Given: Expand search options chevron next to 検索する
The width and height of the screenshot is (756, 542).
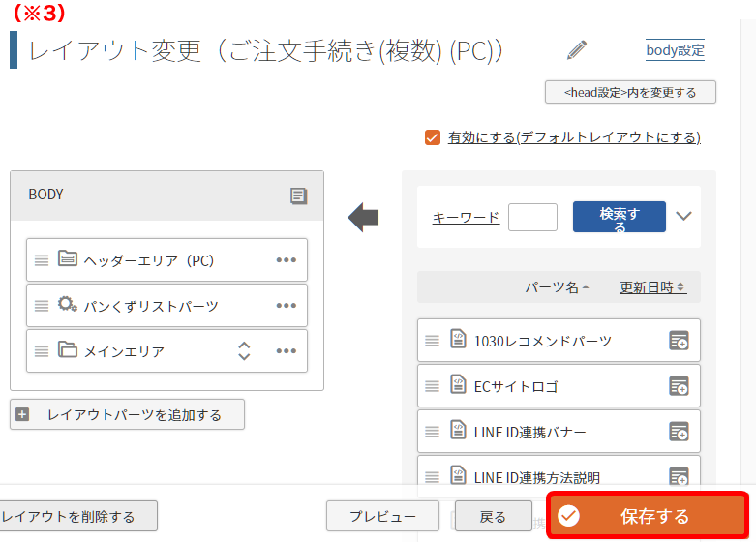Looking at the screenshot, I should [683, 216].
